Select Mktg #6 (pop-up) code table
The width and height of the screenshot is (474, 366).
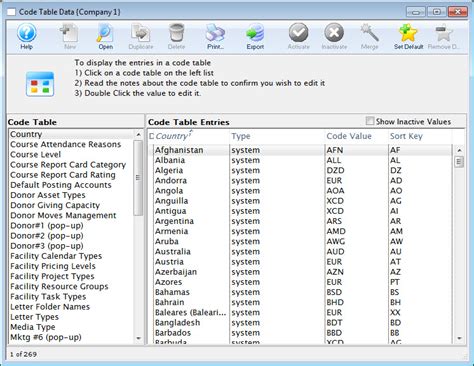coord(71,337)
